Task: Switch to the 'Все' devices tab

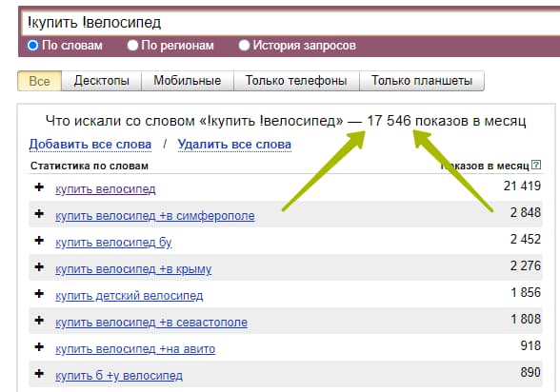Action: (39, 81)
